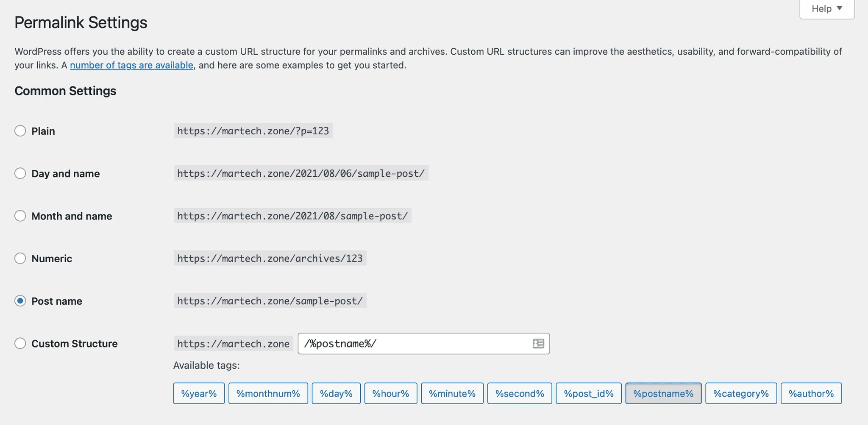Expand the Help dropdown
Viewport: 868px width, 425px height.
click(x=826, y=8)
